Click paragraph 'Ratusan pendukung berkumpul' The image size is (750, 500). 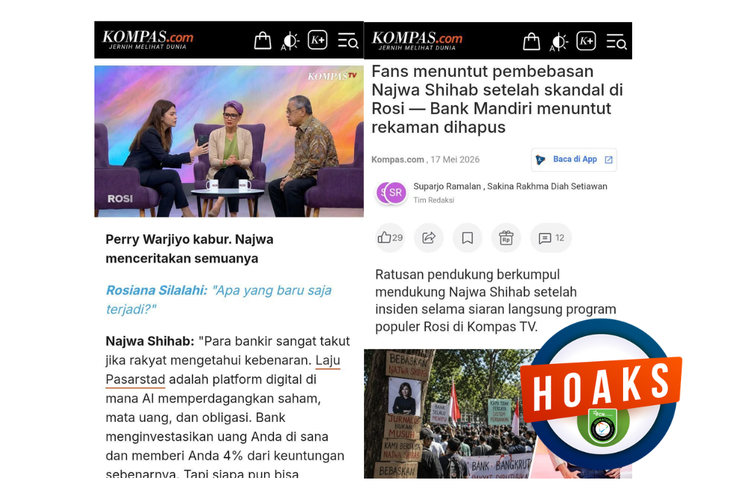tap(496, 300)
